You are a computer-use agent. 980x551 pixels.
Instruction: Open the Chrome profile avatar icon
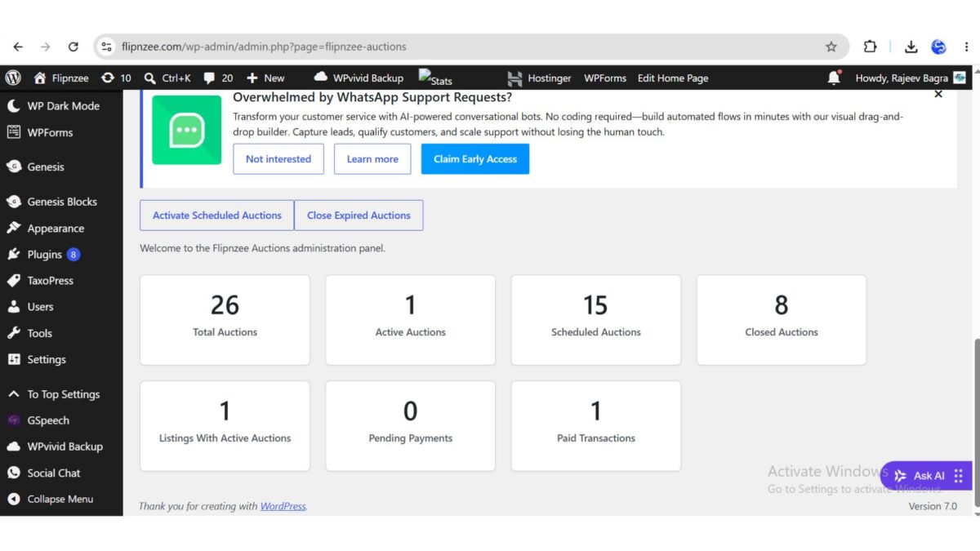939,47
